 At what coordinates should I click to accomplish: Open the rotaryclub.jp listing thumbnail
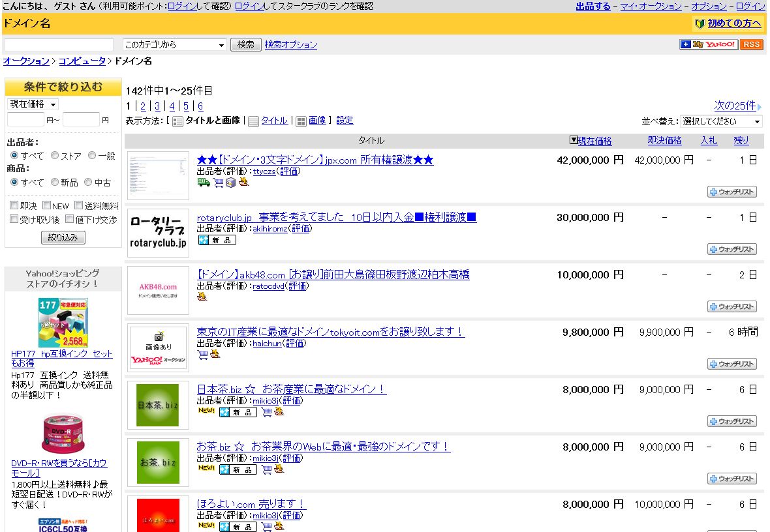point(158,233)
